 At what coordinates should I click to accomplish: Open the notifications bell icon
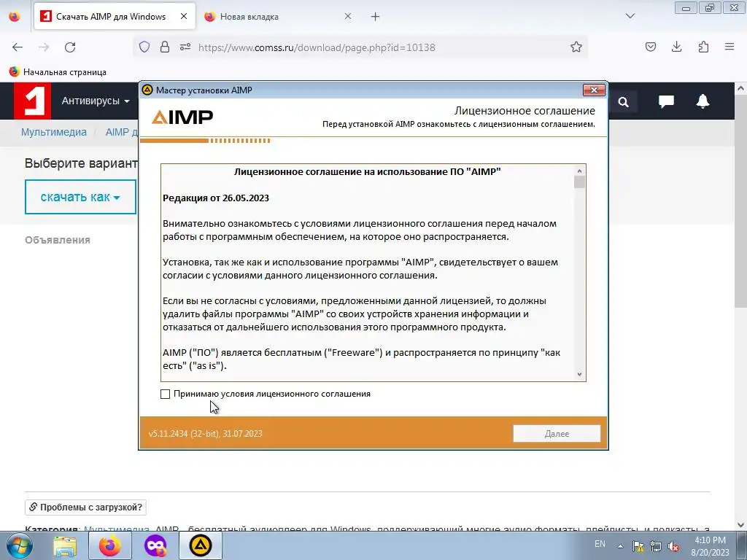tap(703, 101)
